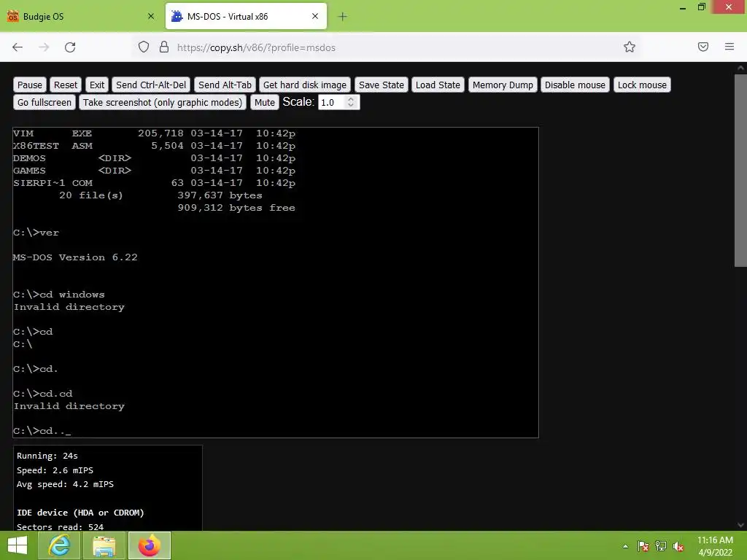The image size is (747, 560).
Task: Click the '909,312 bytes free' line
Action: coord(236,208)
